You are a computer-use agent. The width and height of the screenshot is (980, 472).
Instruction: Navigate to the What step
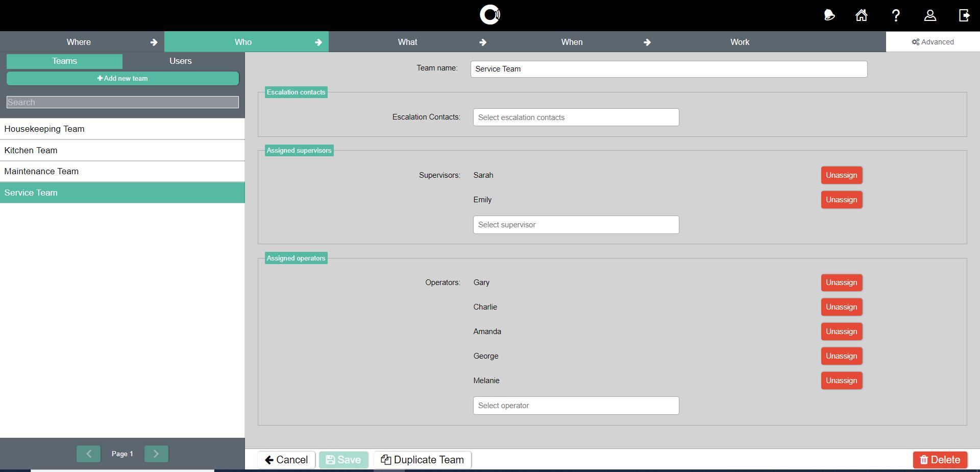click(407, 42)
